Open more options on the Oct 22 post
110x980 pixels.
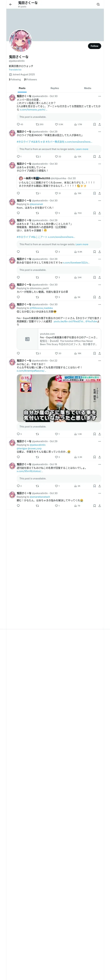coord(100,361)
